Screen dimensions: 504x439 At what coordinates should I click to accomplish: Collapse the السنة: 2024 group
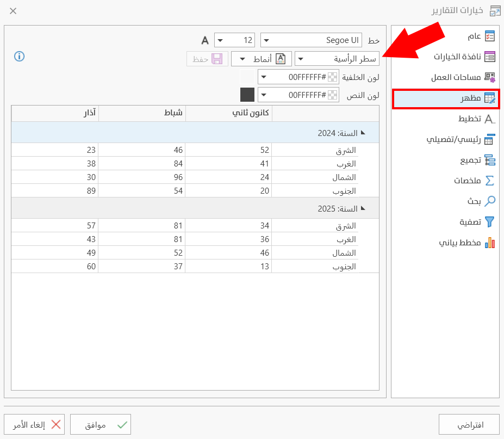(x=363, y=132)
